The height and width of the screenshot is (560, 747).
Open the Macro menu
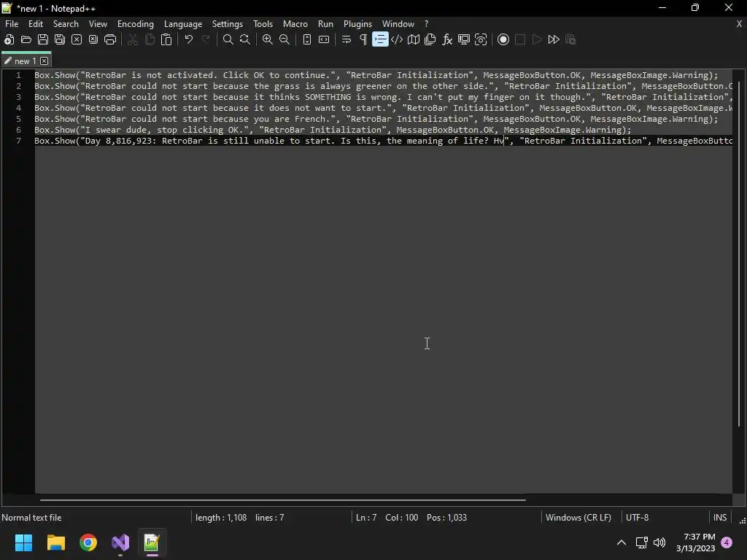pyautogui.click(x=295, y=24)
